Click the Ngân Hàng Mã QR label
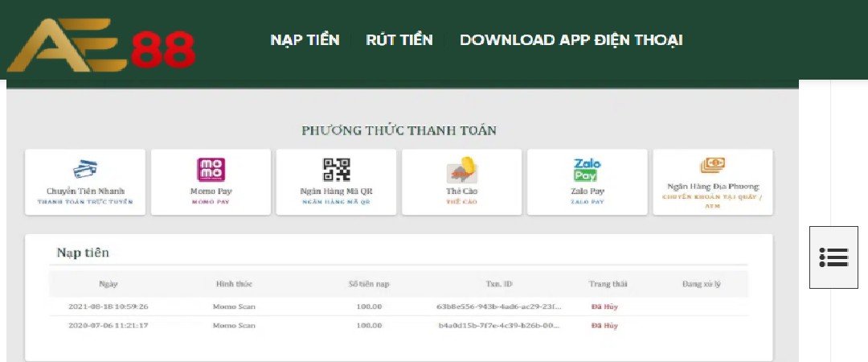This screenshot has height=362, width=868. [337, 191]
